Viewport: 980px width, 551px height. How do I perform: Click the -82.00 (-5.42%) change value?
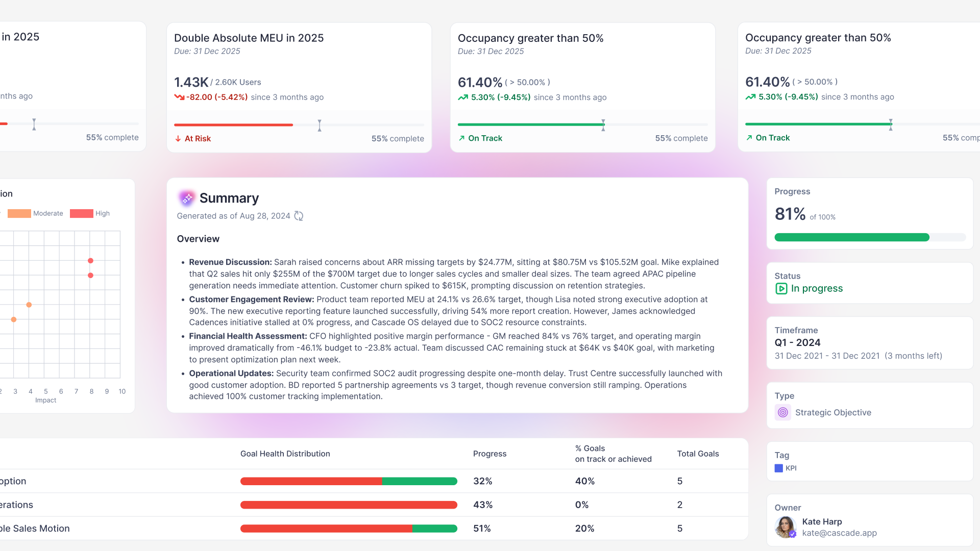coord(217,97)
